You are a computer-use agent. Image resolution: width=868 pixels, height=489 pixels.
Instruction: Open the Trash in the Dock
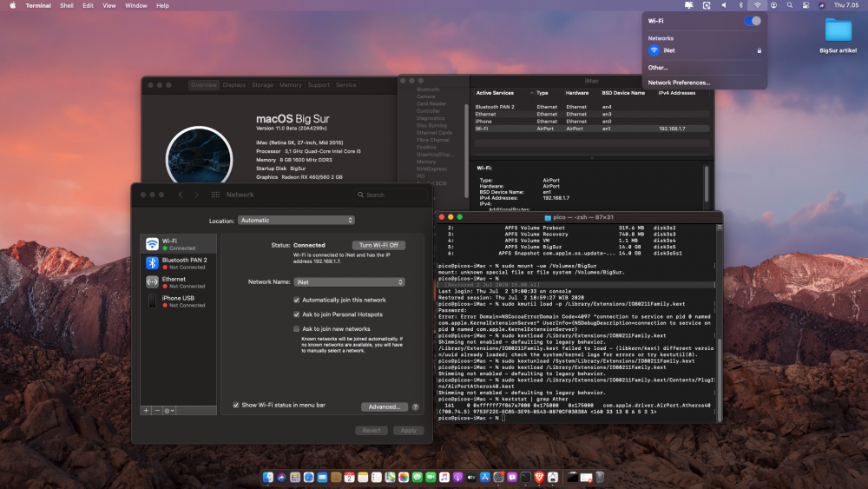pos(600,477)
